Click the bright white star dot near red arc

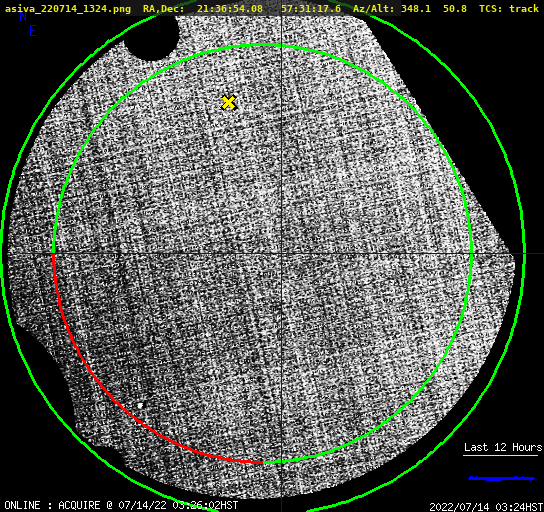pos(140,405)
